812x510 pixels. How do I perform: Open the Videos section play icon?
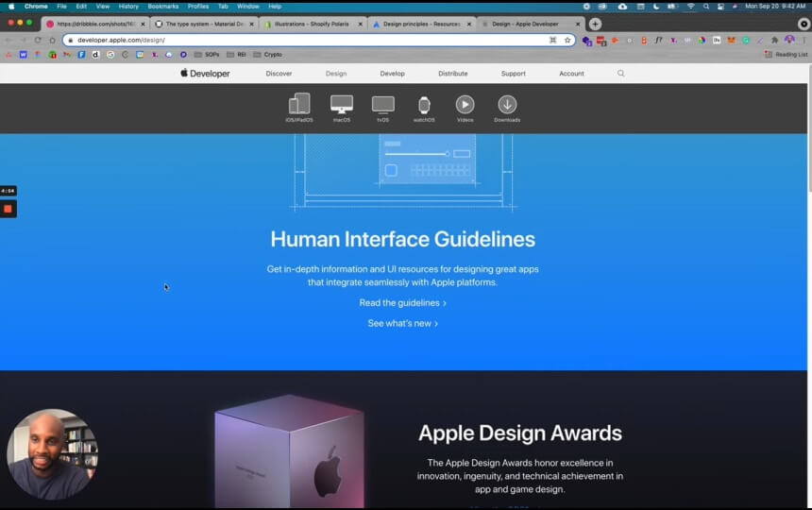(x=465, y=105)
